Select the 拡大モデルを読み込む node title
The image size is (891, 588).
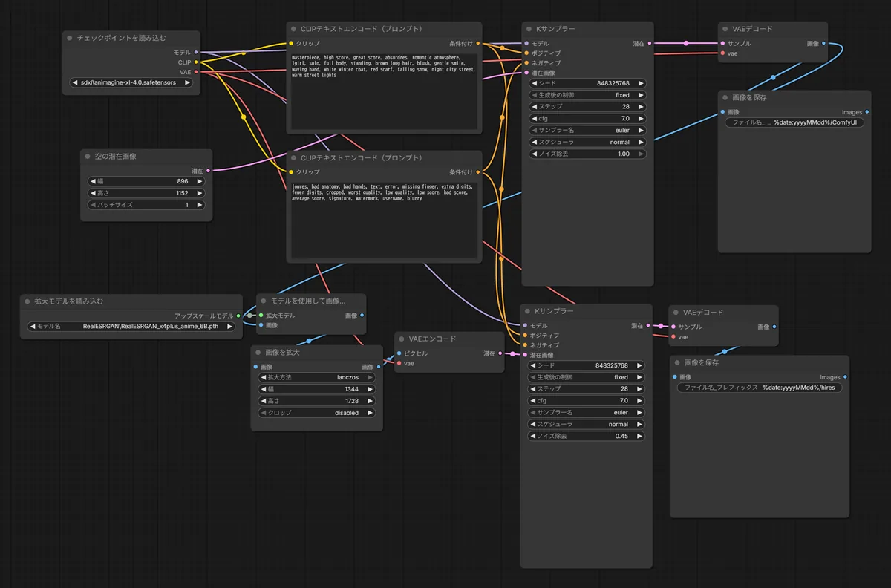[69, 301]
